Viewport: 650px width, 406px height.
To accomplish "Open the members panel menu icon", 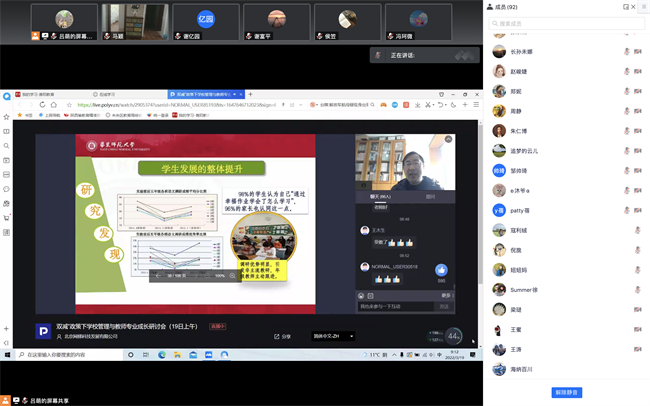I will click(x=644, y=7).
